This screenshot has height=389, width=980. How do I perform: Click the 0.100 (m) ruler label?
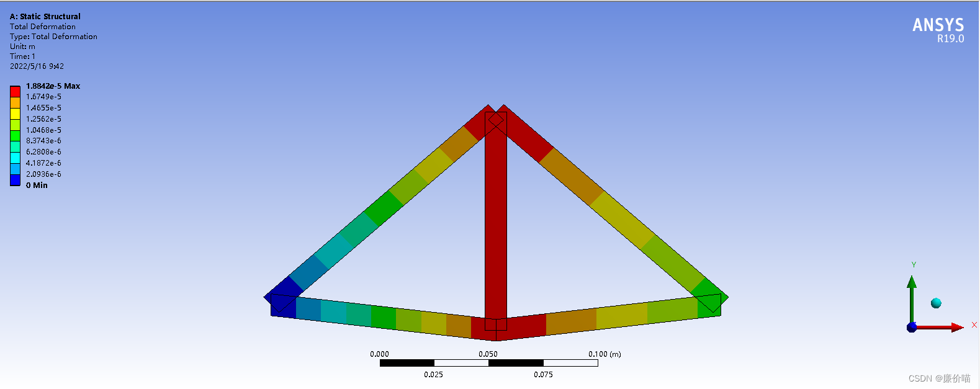pyautogui.click(x=605, y=354)
